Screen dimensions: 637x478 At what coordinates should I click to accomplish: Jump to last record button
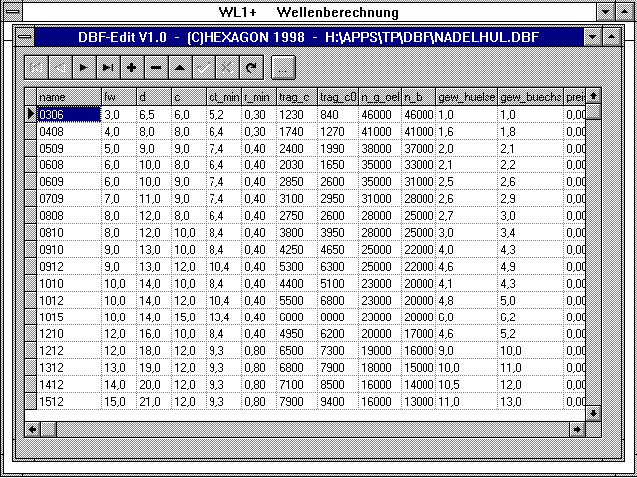(107, 68)
